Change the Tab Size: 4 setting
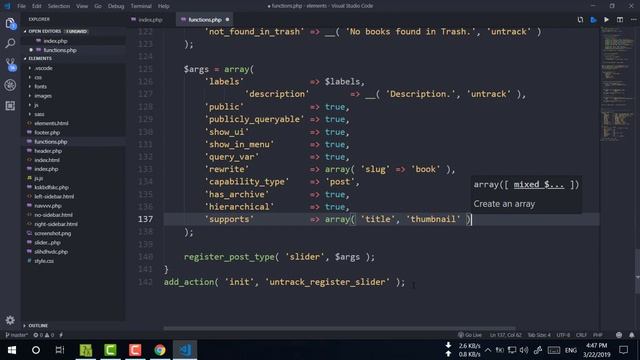 coord(539,335)
